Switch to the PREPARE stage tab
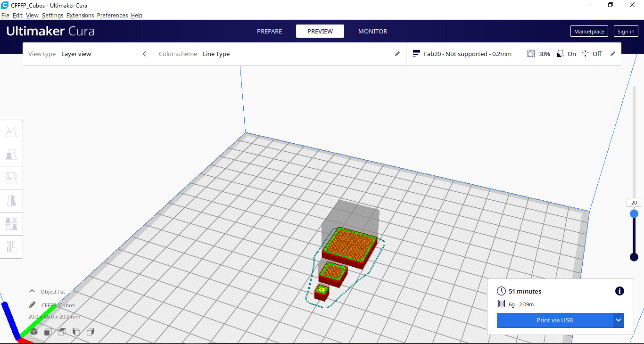Screen dimensions: 644x344 click(x=270, y=32)
